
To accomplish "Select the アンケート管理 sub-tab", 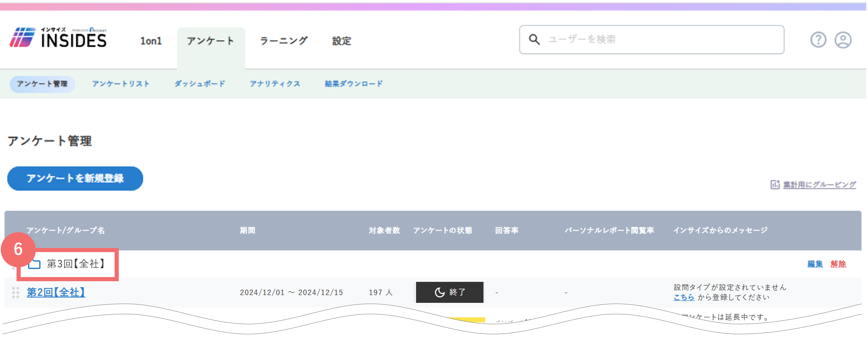I will tap(42, 84).
